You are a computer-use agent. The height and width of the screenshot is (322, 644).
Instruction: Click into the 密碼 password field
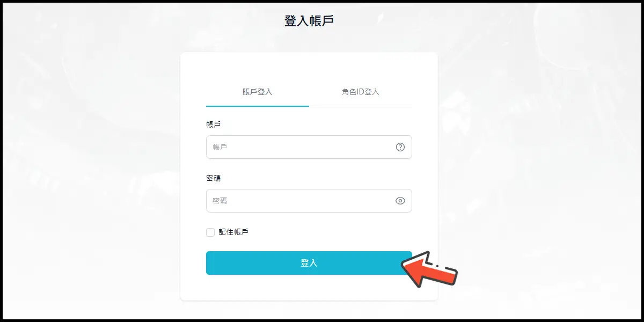(x=301, y=201)
